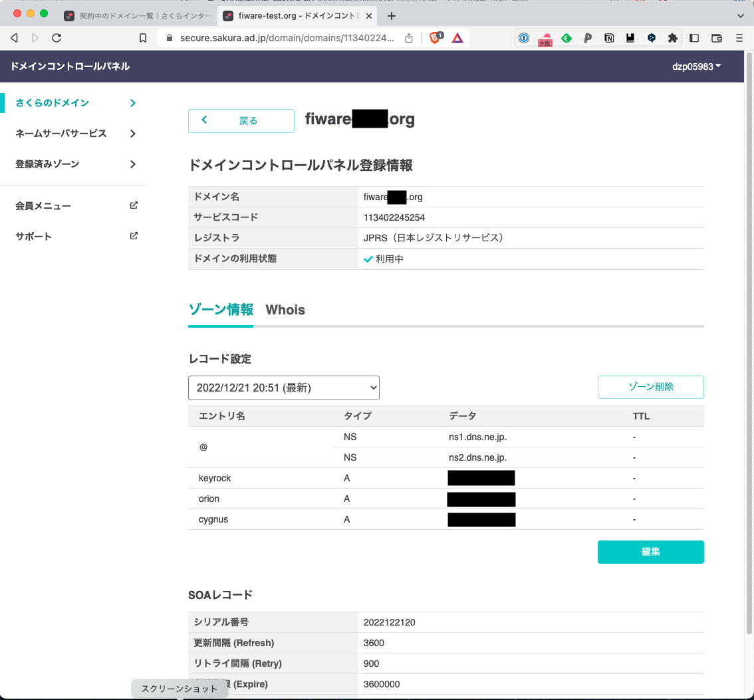This screenshot has height=700, width=754.
Task: Click the dark hexagon extension icon
Action: (x=652, y=38)
